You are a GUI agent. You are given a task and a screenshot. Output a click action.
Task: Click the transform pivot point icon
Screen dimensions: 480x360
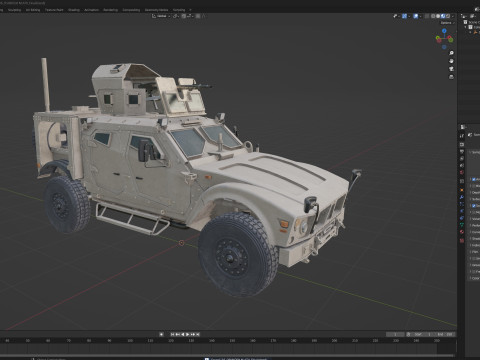pos(174,16)
